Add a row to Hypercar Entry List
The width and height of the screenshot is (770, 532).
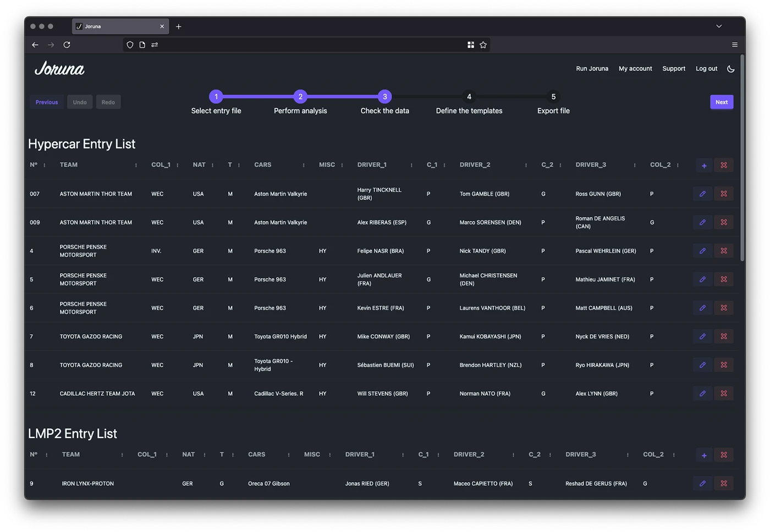tap(704, 165)
